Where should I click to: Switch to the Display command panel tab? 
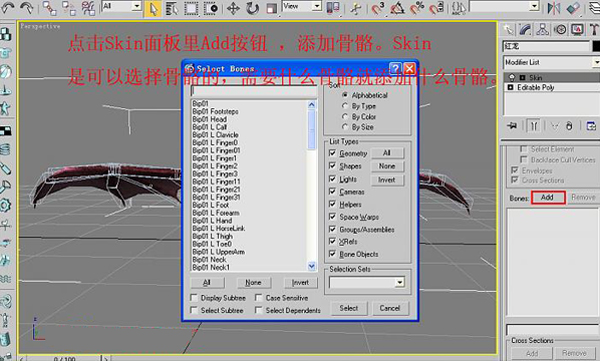click(x=577, y=30)
